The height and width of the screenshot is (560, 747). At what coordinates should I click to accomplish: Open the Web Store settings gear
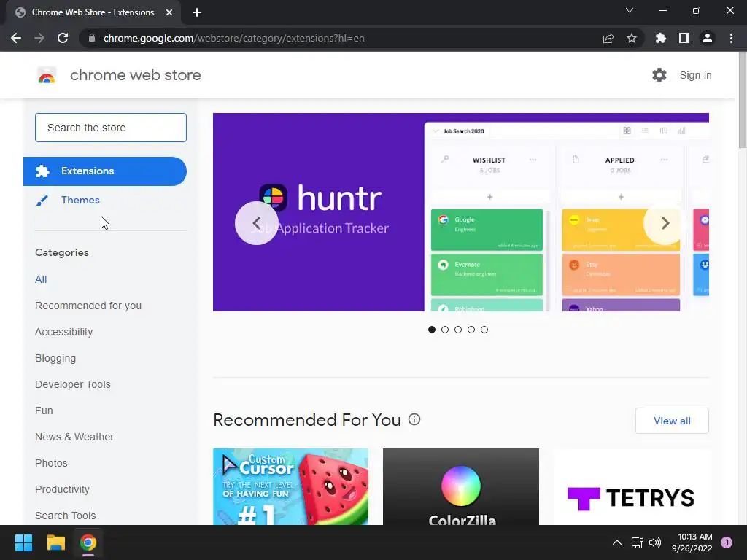coord(659,75)
